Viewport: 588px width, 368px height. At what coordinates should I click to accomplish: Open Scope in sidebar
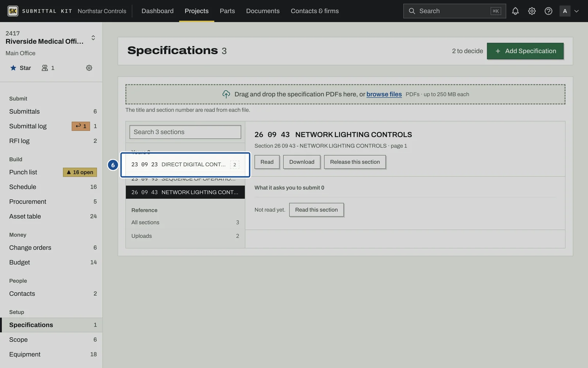pyautogui.click(x=51, y=340)
